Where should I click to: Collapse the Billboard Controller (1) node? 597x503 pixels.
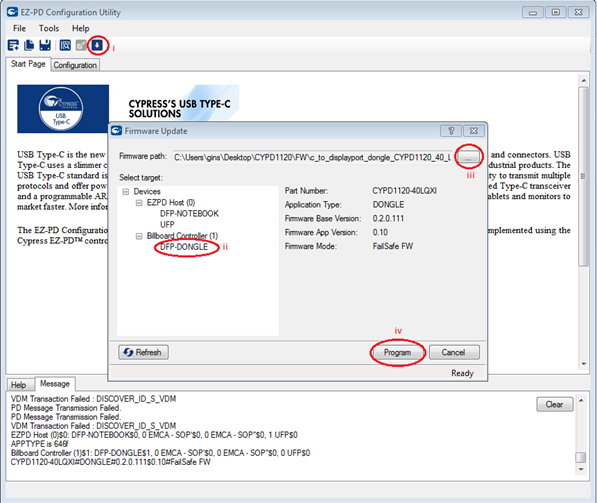pos(139,236)
